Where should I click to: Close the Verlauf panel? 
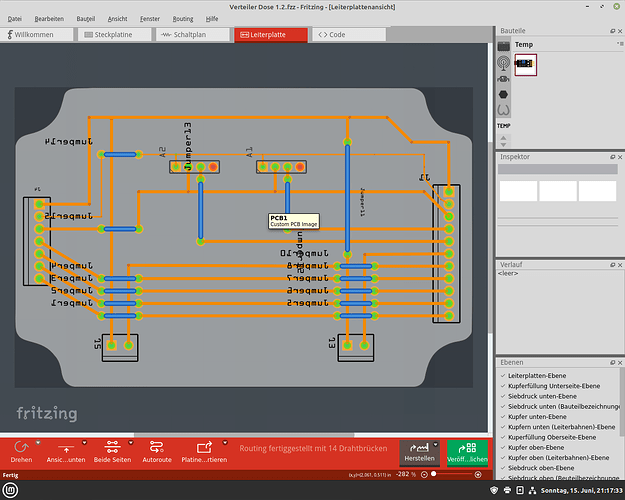620,265
